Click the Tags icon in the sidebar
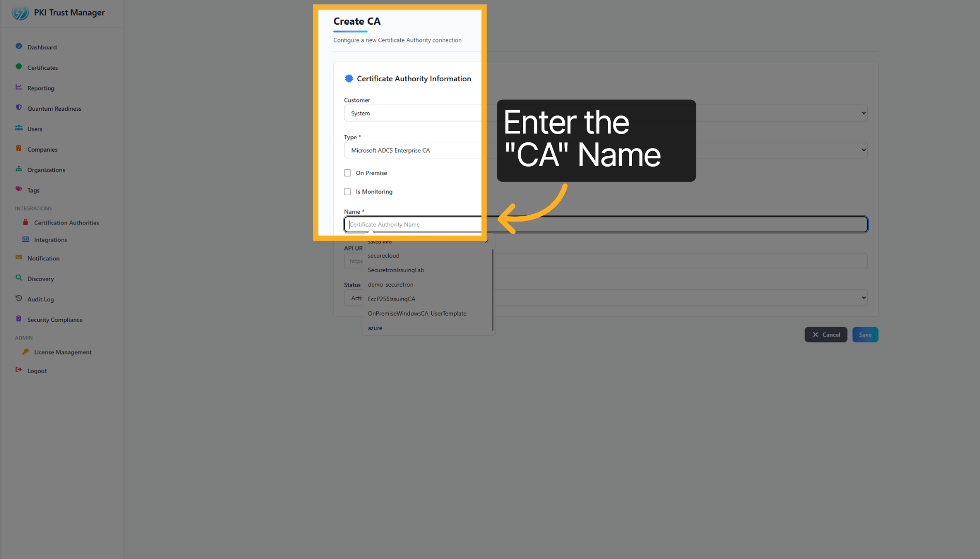 pos(19,189)
